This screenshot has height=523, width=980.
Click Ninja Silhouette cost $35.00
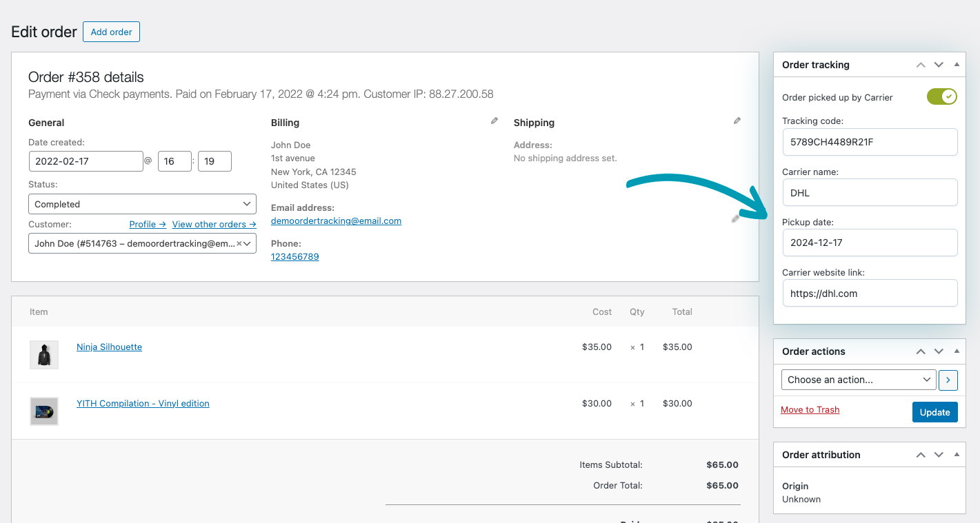tap(597, 347)
